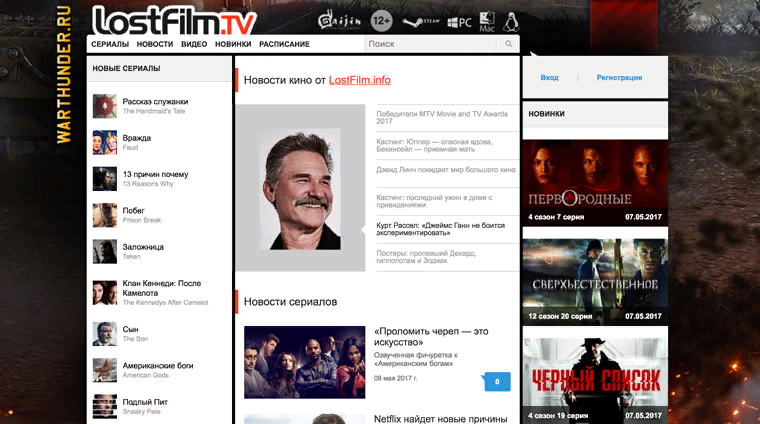The width and height of the screenshot is (760, 424).
Task: Click the 08 мая 2017 г. date
Action: point(396,378)
